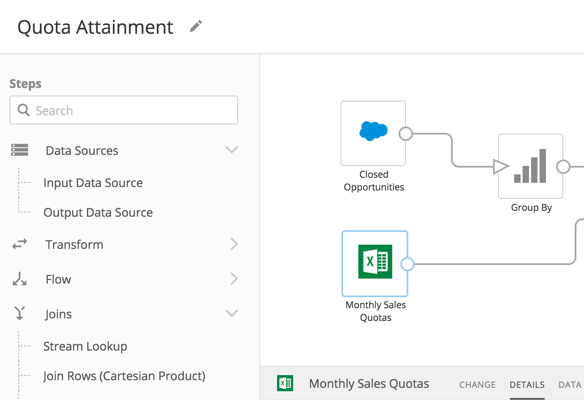Image resolution: width=584 pixels, height=400 pixels.
Task: Select Input Data Source step
Action: click(x=93, y=183)
